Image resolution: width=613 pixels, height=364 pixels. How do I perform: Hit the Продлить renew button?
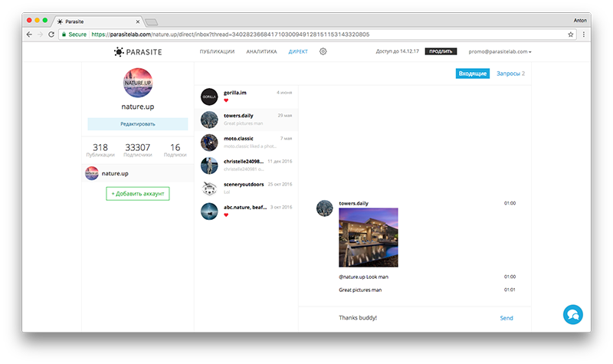click(441, 51)
